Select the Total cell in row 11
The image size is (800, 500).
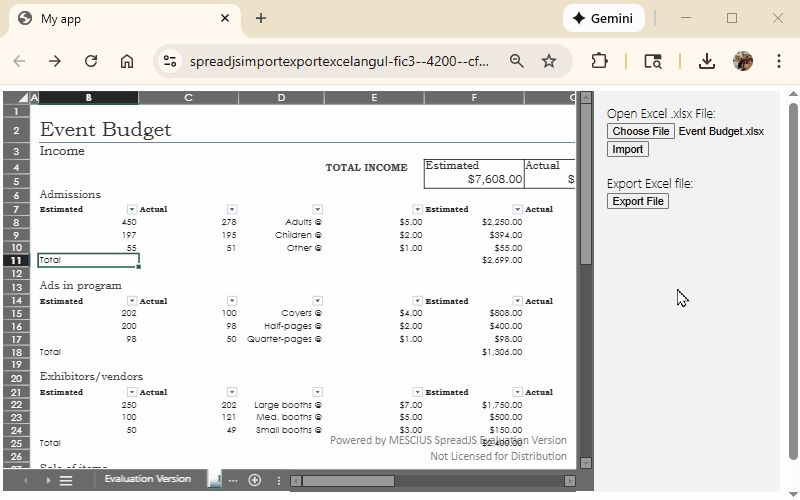click(88, 260)
